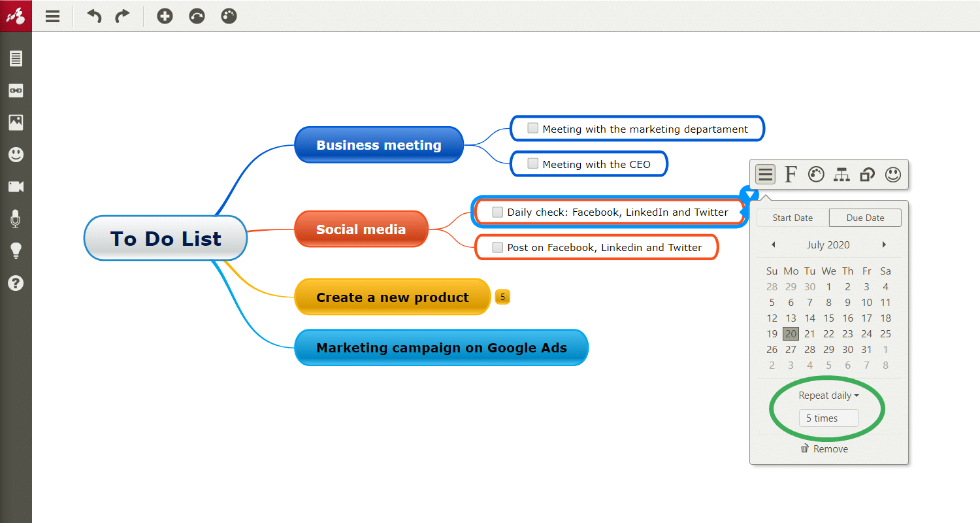
Task: Click the Redo arrow icon
Action: (122, 16)
